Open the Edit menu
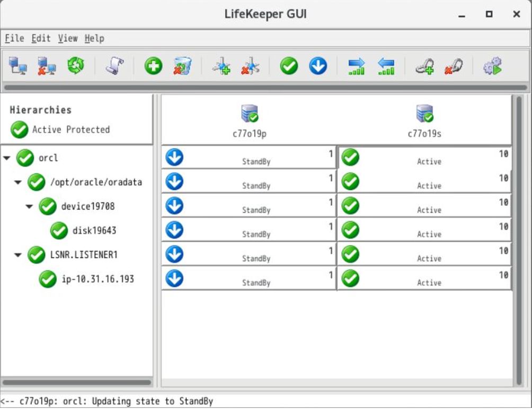The image size is (532, 409). click(x=41, y=38)
